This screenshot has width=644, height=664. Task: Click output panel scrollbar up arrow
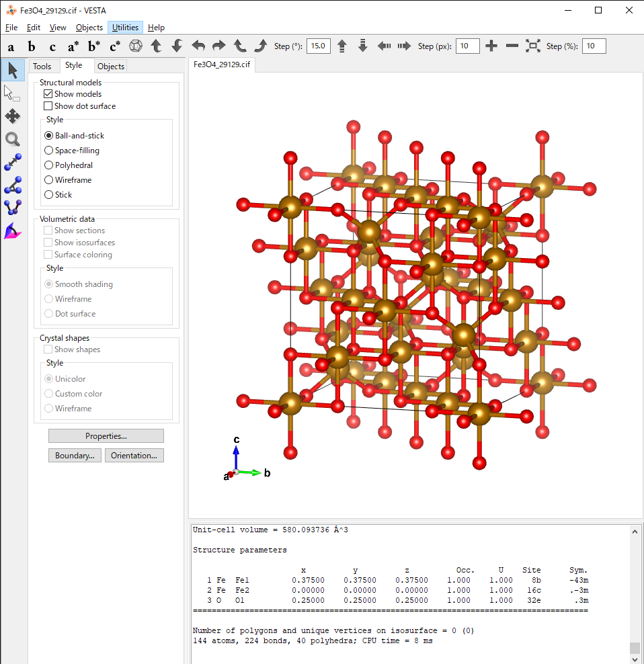[635, 532]
